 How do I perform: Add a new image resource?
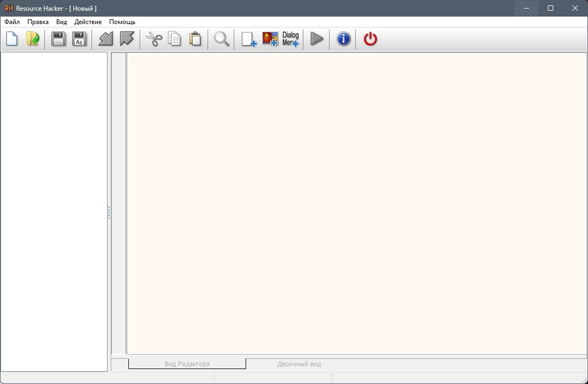(270, 39)
